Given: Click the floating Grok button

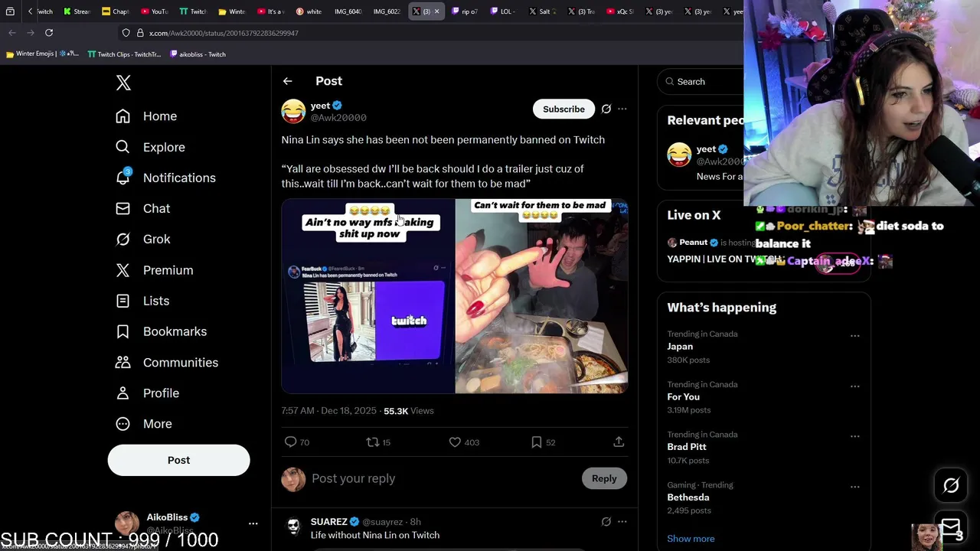Looking at the screenshot, I should [951, 485].
